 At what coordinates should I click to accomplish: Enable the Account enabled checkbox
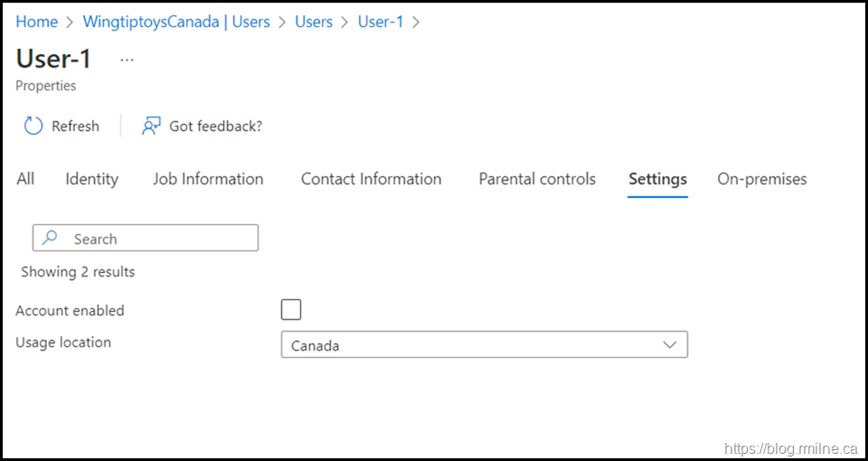(x=291, y=310)
